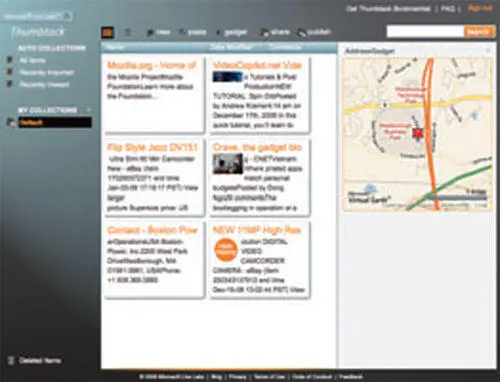
Task: Click the Recently Imported collection icon
Action: pos(10,72)
